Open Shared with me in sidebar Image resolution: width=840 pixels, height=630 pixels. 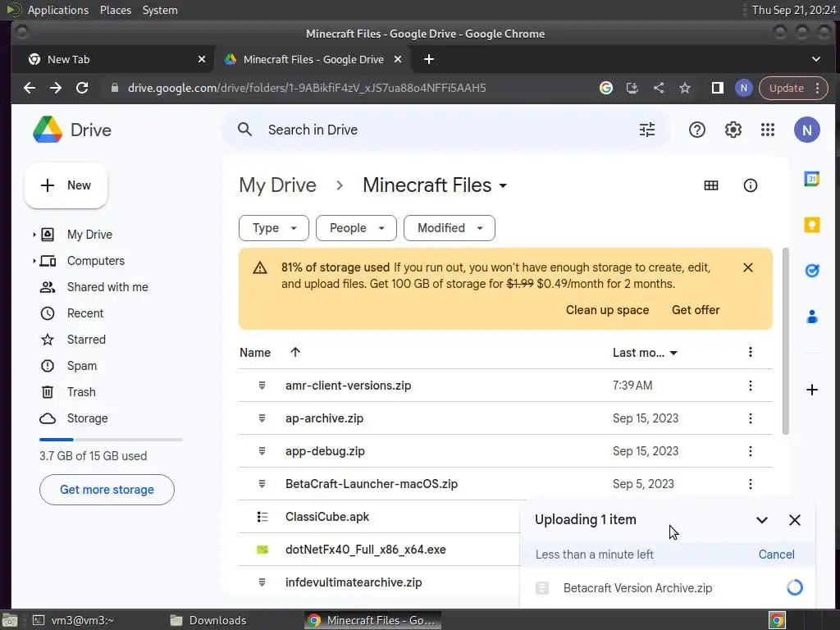click(x=107, y=287)
